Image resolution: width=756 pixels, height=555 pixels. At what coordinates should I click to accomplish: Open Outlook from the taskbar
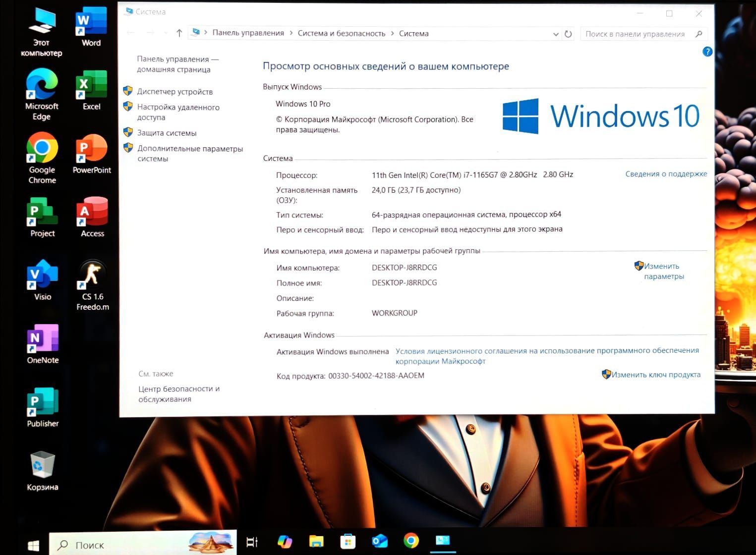[x=380, y=541]
